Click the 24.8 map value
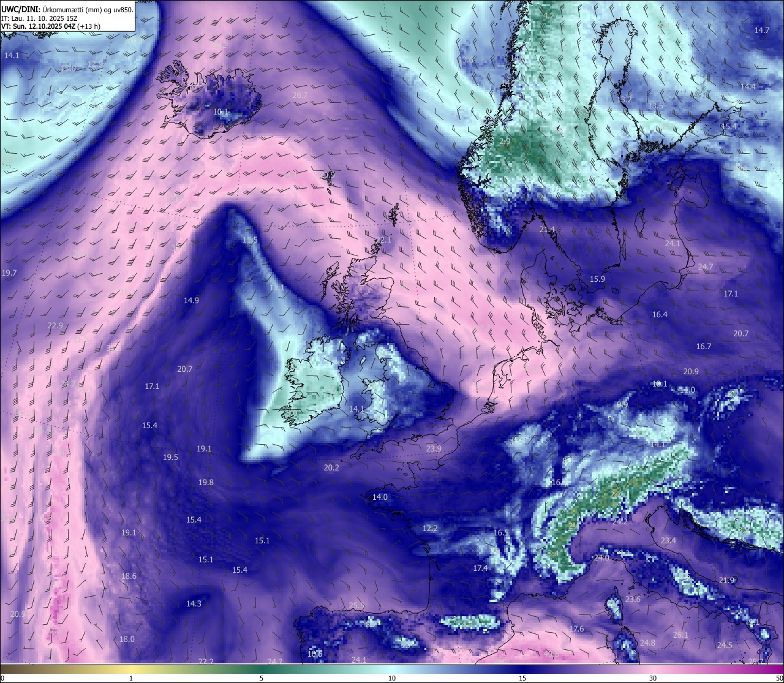Screen dimensions: 784x683 [x=647, y=643]
